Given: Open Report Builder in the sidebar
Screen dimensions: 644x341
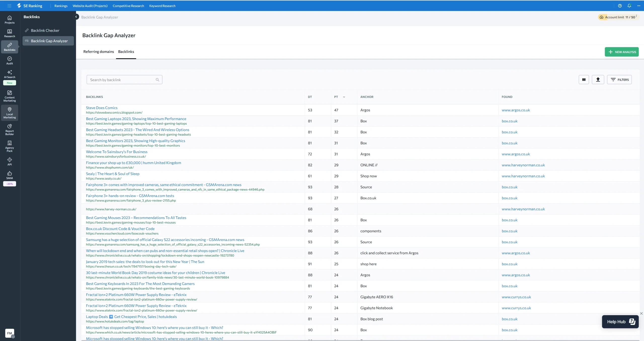Looking at the screenshot, I should point(10,129).
